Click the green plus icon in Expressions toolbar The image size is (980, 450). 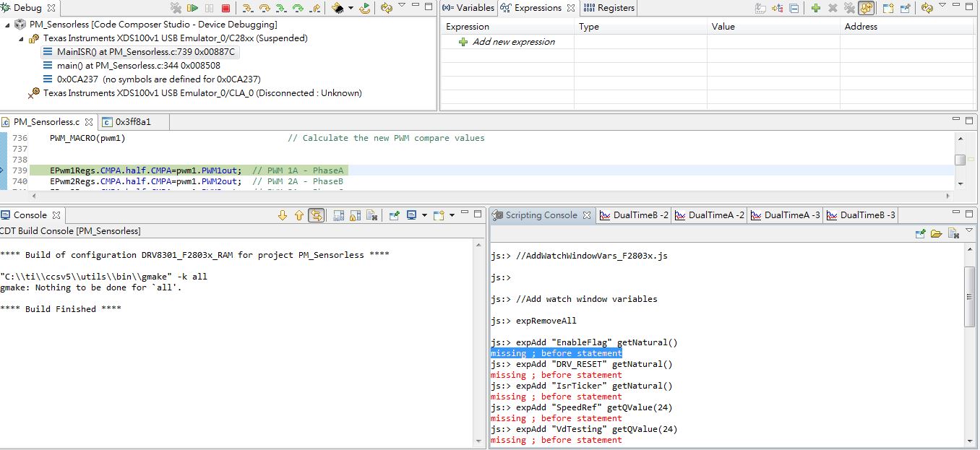tap(815, 8)
